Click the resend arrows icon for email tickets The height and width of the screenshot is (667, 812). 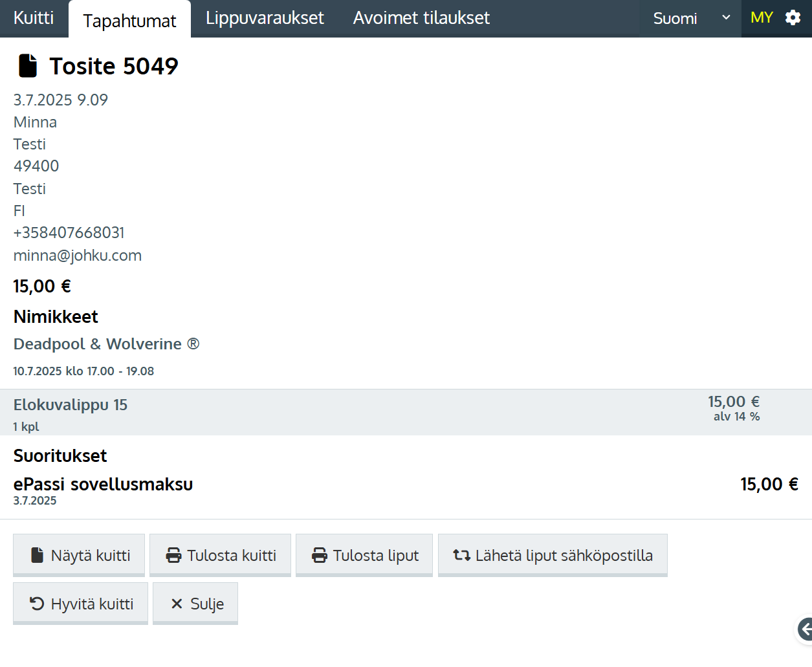tap(461, 555)
